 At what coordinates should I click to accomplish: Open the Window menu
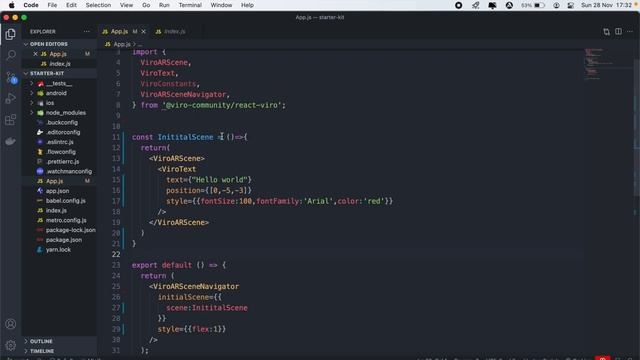[221, 5]
